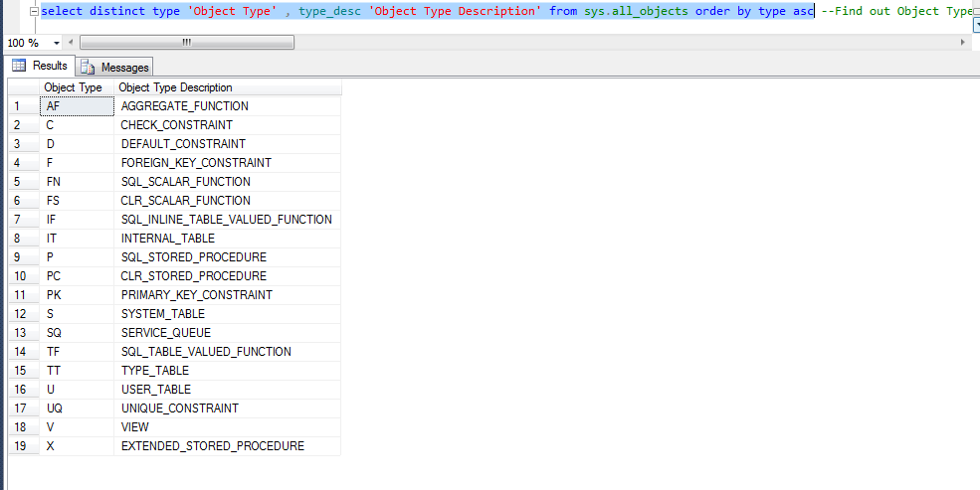Select the FS object type cell

click(x=77, y=201)
